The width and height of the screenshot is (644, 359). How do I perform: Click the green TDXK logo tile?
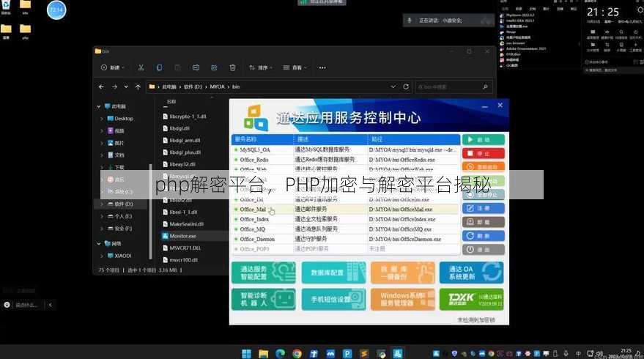(x=472, y=299)
